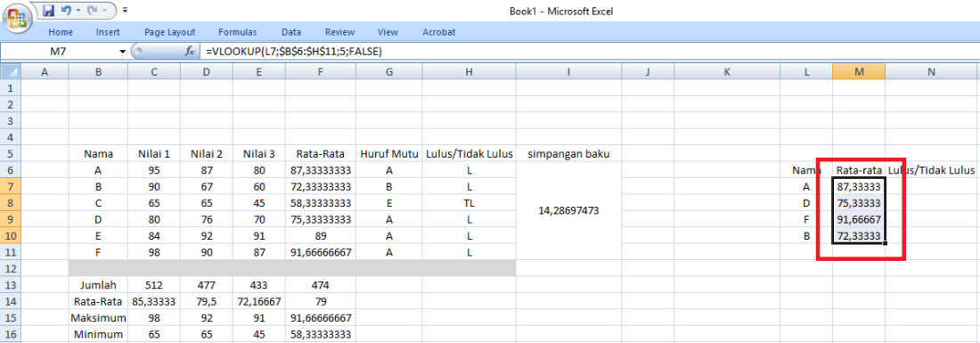Viewport: 980px width, 343px height.
Task: Save the workbook using Quick Access icon
Action: 49,11
